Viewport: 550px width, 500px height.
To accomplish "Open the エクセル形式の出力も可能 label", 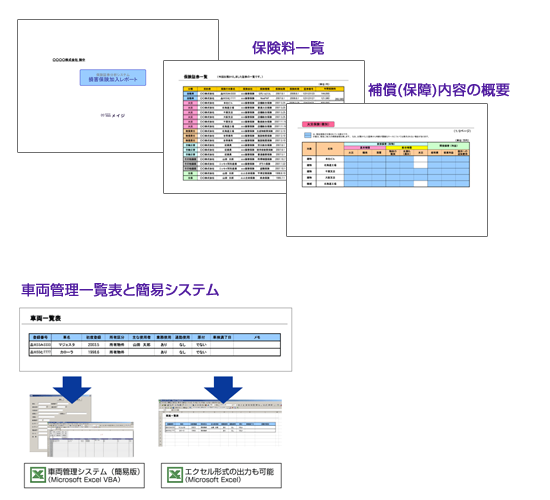I will point(221,475).
